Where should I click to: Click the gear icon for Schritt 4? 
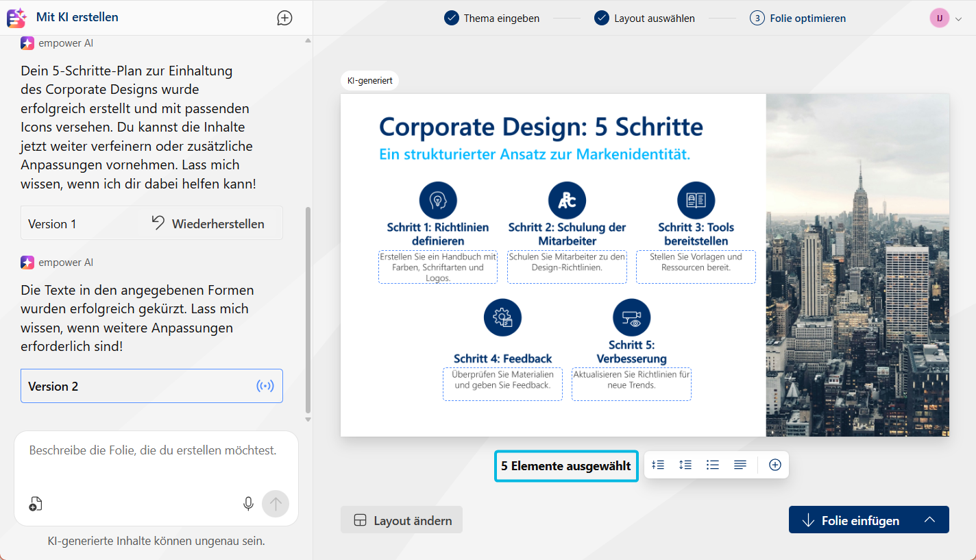coord(502,317)
